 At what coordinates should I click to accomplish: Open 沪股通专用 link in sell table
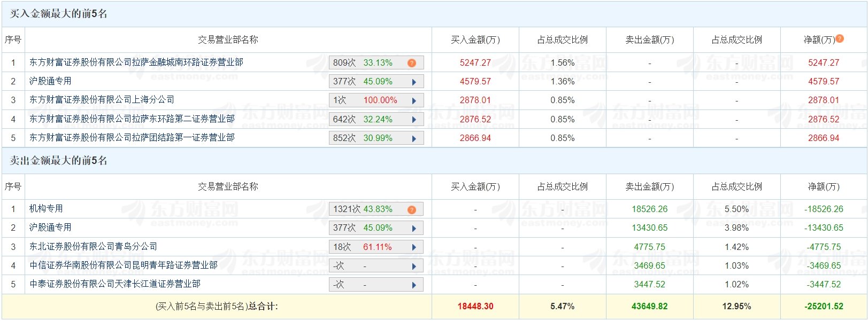[x=50, y=228]
